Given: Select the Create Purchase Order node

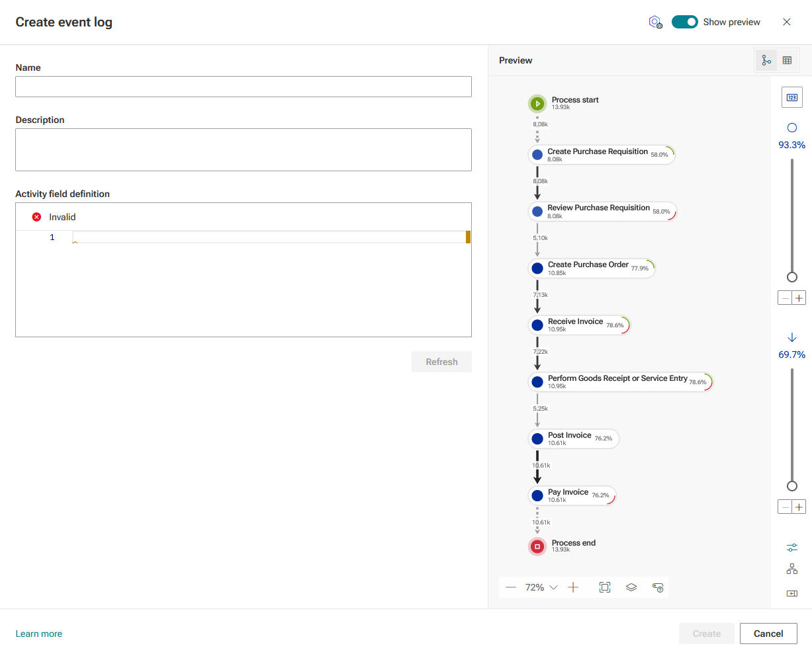Looking at the screenshot, I should pyautogui.click(x=592, y=268).
